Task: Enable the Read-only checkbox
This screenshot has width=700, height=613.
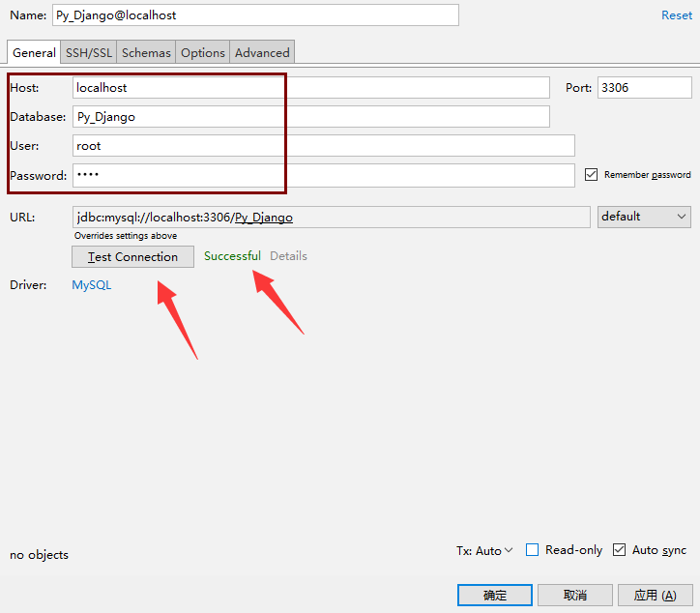Action: click(x=532, y=549)
